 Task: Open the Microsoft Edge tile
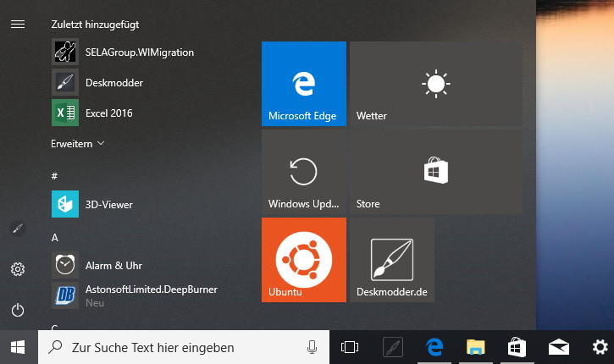point(304,84)
